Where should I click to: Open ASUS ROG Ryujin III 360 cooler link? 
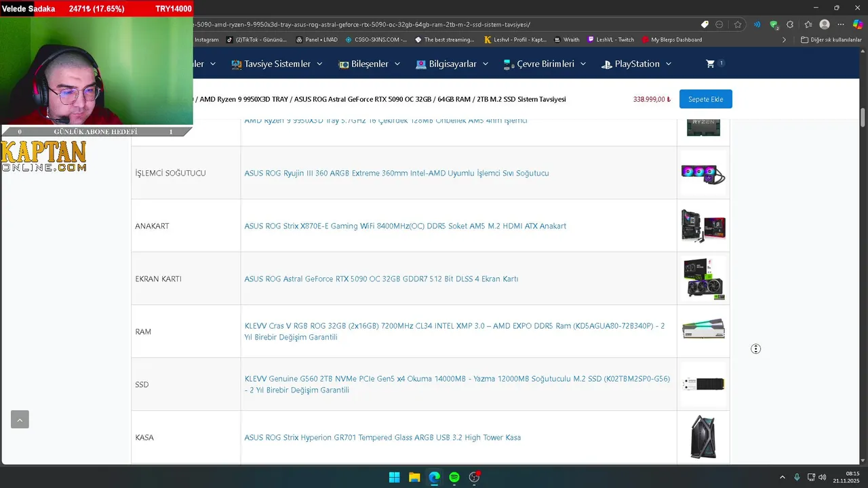point(397,173)
